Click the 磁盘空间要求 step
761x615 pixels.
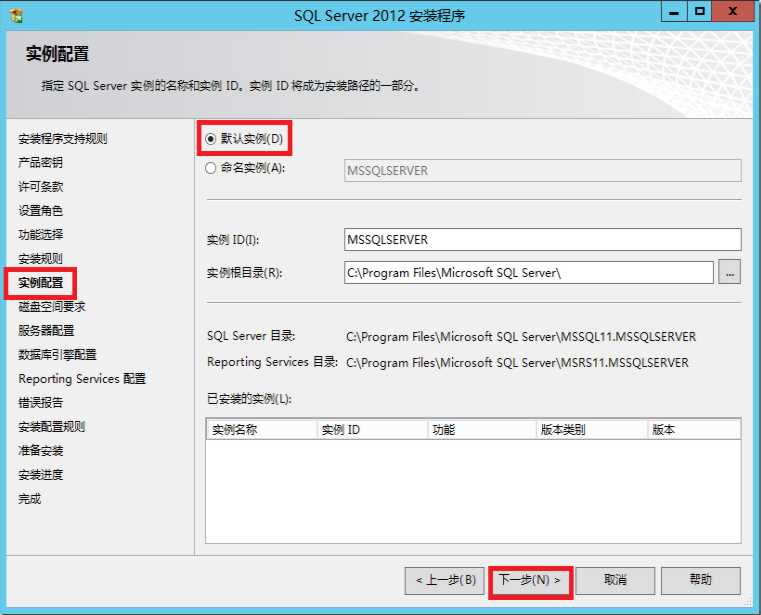pos(51,306)
